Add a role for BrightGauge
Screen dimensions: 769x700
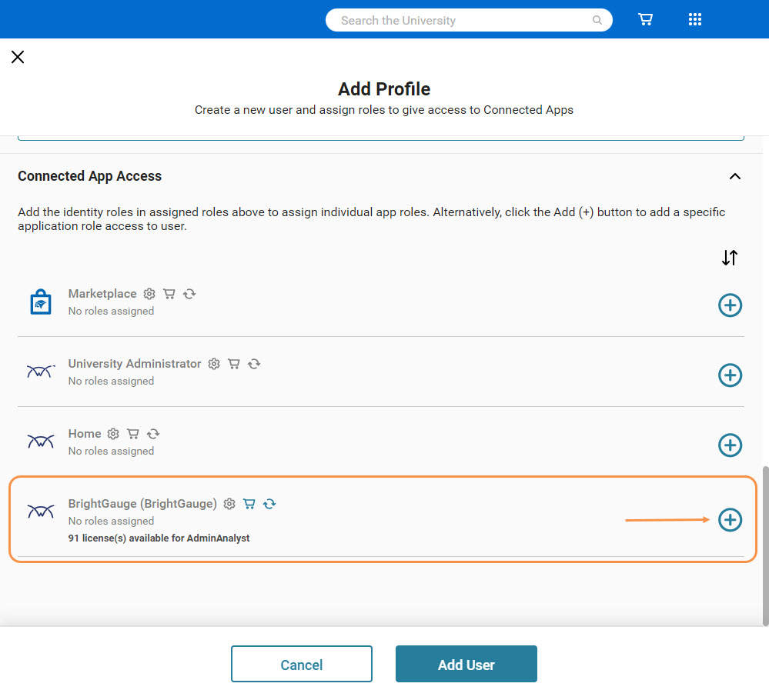pyautogui.click(x=730, y=520)
